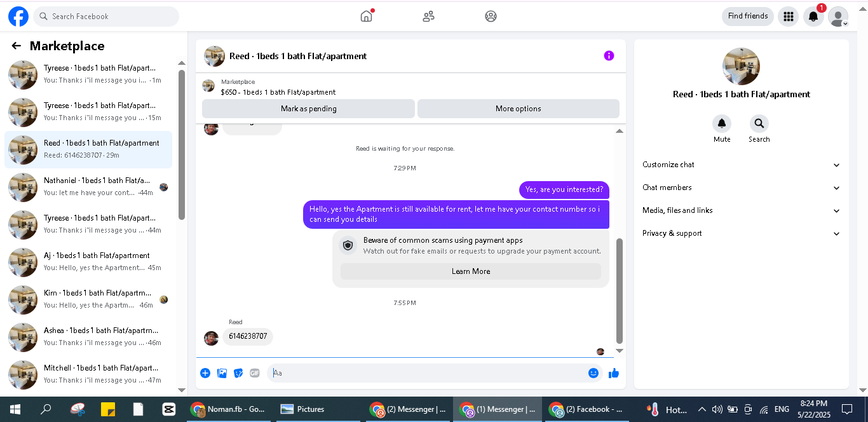
Task: Attach a photo using image icon
Action: pos(222,373)
